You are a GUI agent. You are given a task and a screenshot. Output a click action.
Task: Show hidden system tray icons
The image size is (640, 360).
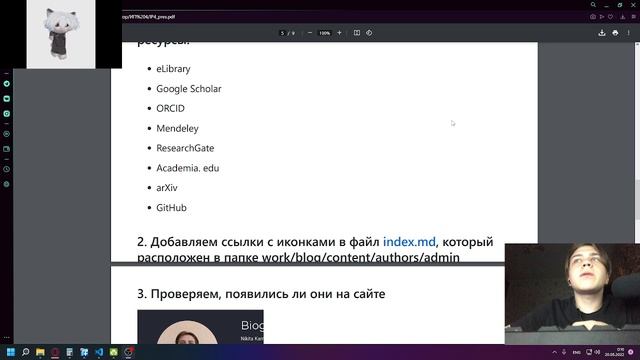pyautogui.click(x=554, y=352)
